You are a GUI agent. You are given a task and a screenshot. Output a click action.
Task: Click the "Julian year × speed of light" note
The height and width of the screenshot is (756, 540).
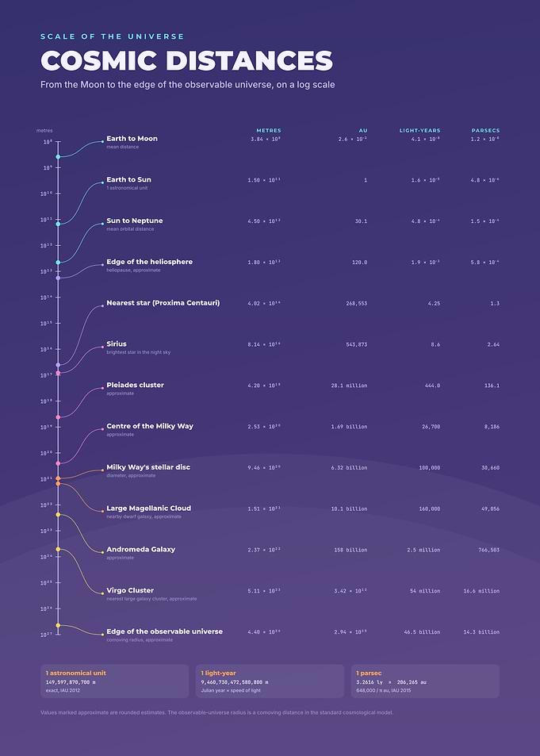click(231, 690)
